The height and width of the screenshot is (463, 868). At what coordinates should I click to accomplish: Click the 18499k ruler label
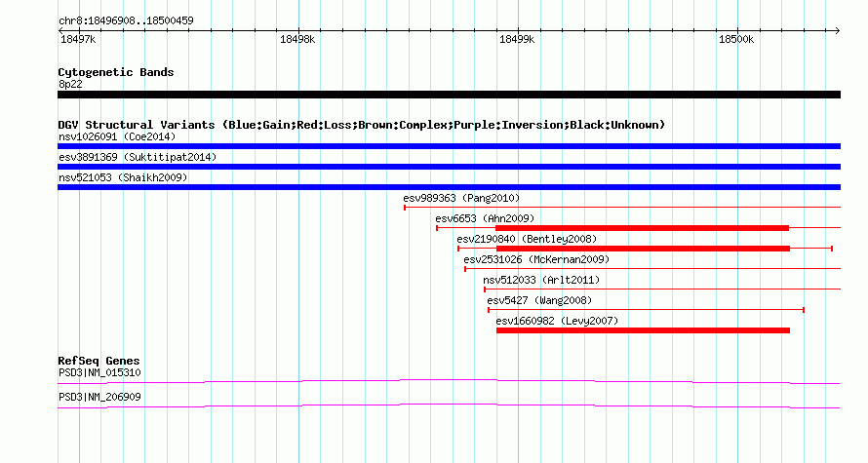coord(517,39)
